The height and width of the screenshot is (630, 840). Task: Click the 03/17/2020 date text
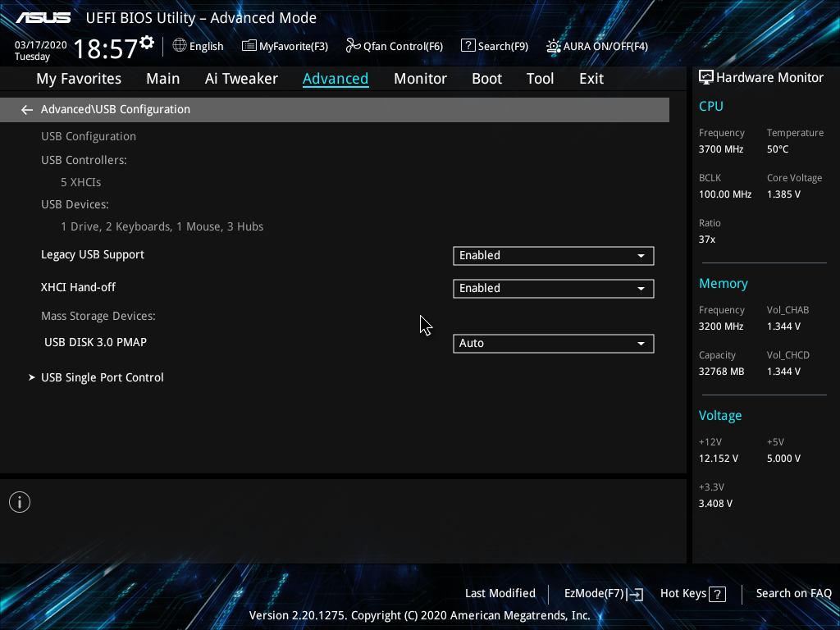pos(41,45)
